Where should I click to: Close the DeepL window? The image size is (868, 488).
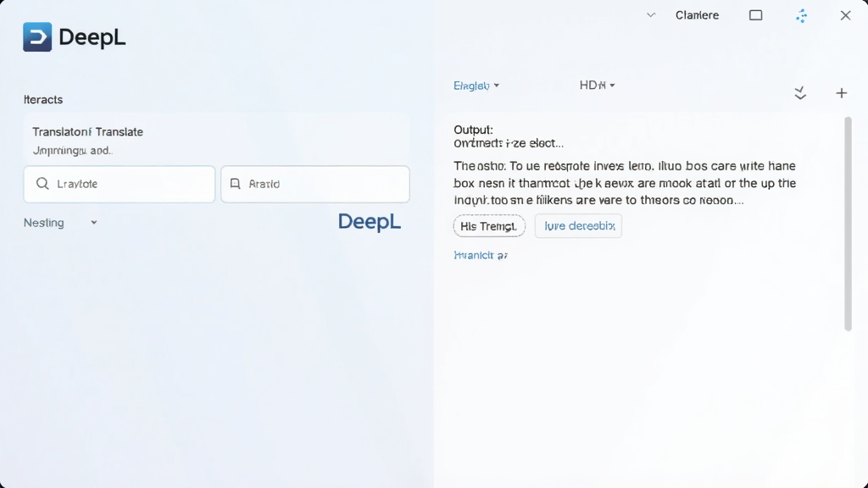(x=845, y=15)
